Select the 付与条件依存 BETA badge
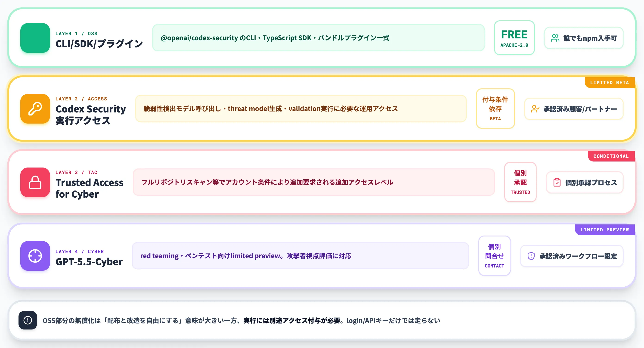644x348 pixels. point(495,109)
